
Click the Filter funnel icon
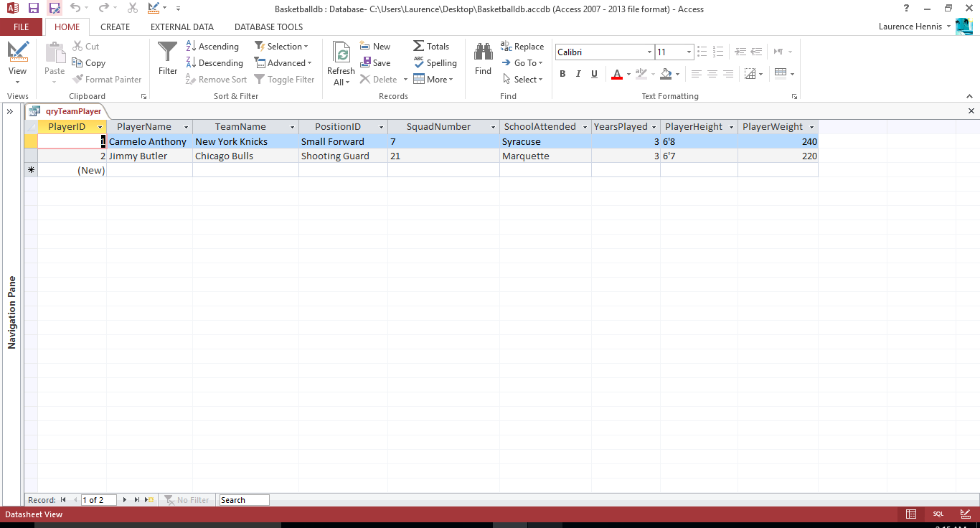pos(168,52)
